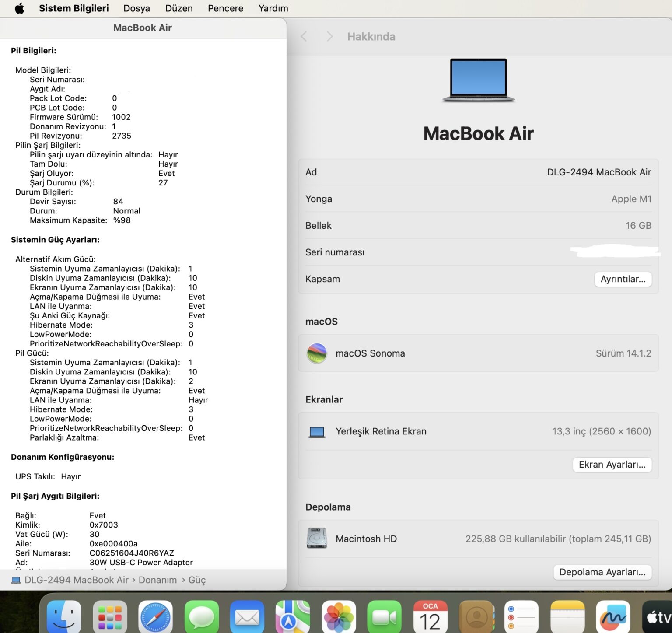Open Messages from the Dock

(201, 617)
